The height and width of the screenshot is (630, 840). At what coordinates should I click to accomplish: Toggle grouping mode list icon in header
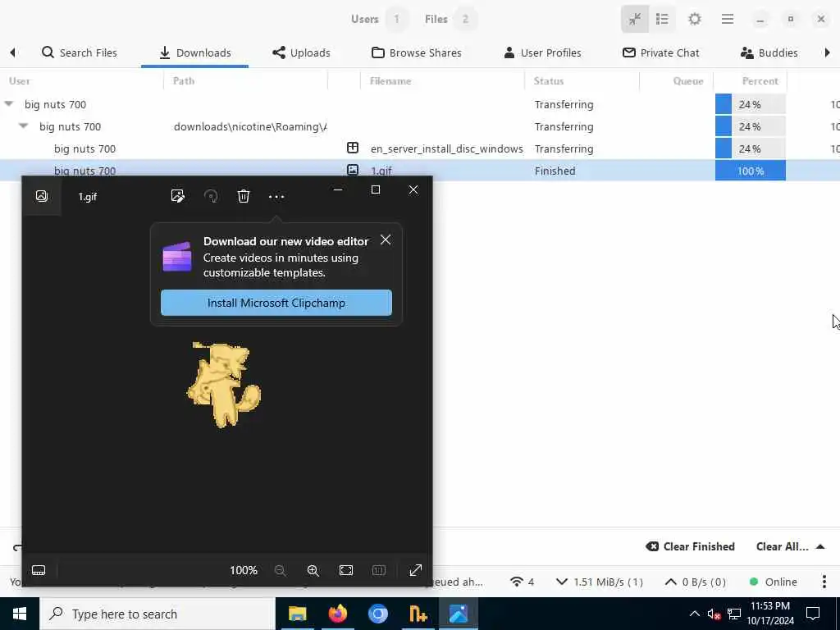(662, 20)
